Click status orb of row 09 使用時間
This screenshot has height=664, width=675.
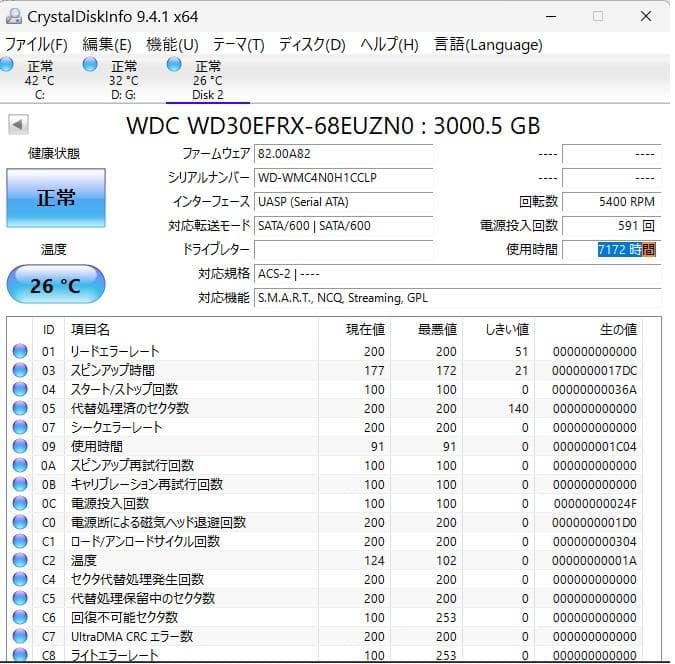click(20, 446)
